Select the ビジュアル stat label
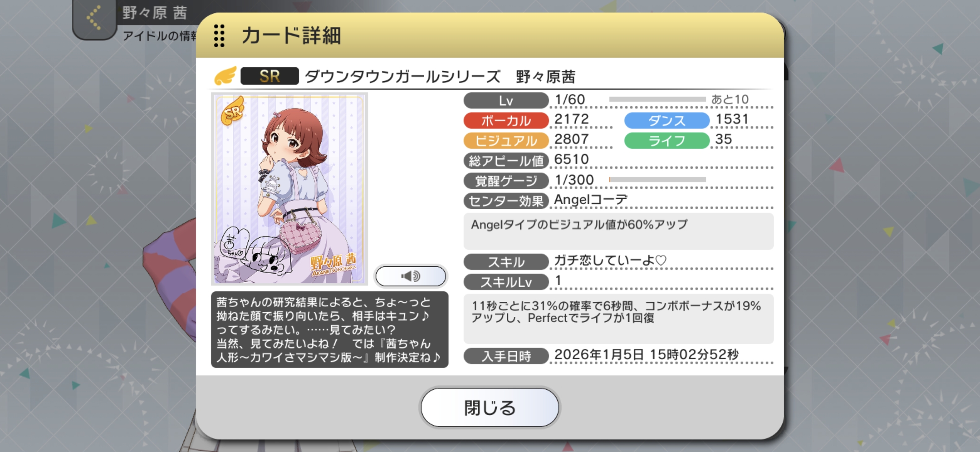The image size is (980, 452). pyautogui.click(x=506, y=141)
